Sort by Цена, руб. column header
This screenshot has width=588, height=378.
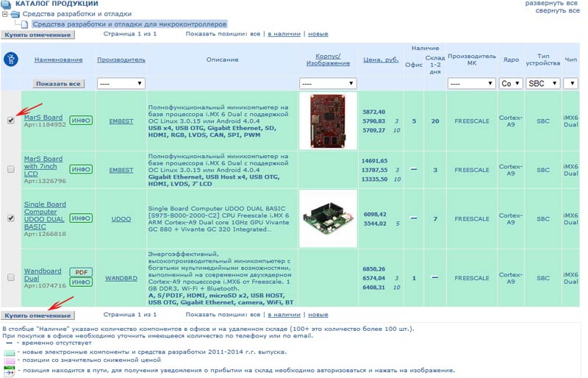(x=381, y=60)
